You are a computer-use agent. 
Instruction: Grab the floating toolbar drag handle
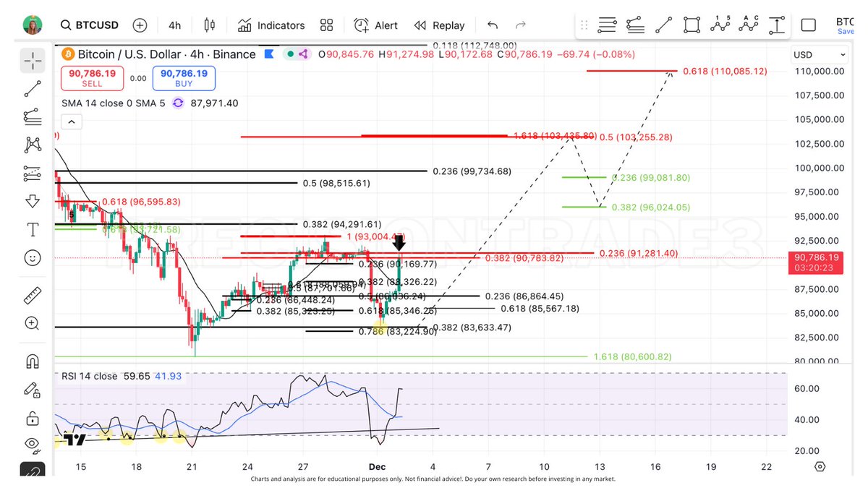[584, 25]
